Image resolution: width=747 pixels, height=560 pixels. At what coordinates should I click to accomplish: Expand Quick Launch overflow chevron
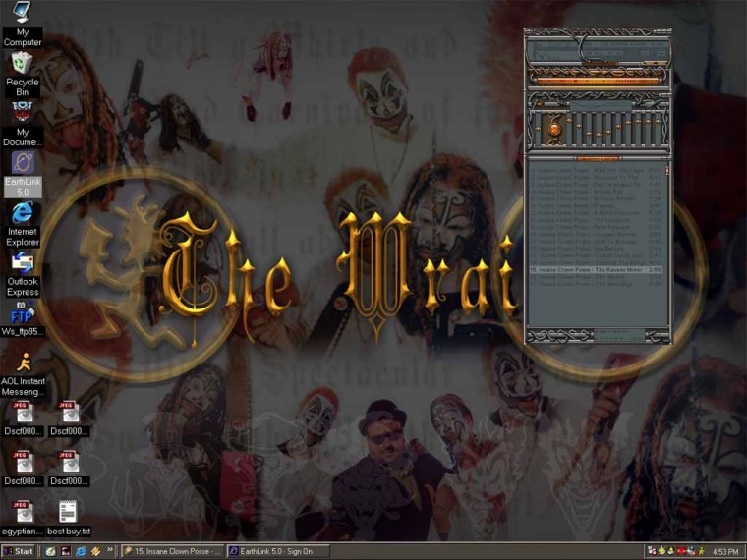point(110,550)
